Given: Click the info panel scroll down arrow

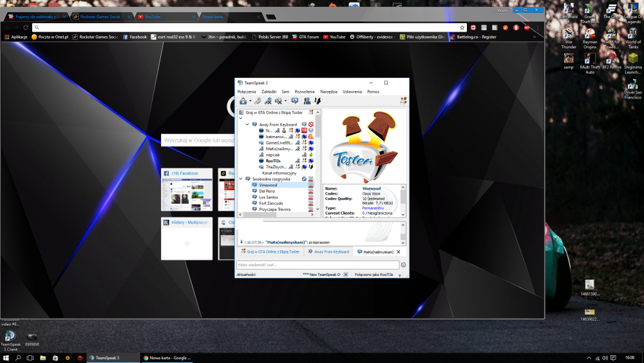Looking at the screenshot, I should click(x=403, y=215).
